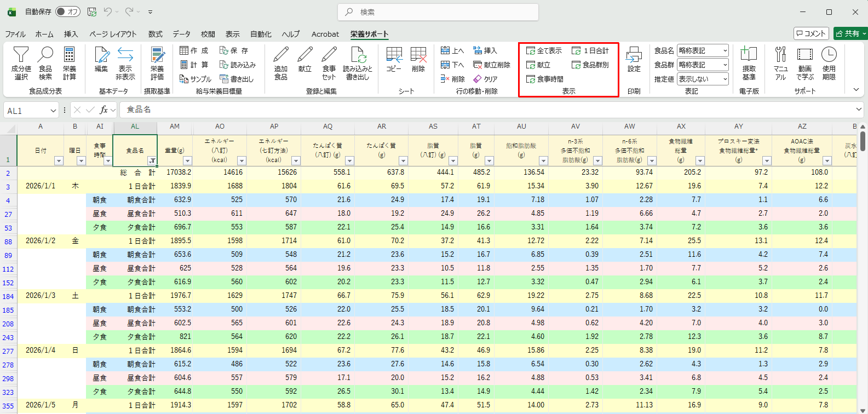Click 作成 in 給与栄養目標量 group
Image resolution: width=868 pixels, height=414 pixels.
195,50
